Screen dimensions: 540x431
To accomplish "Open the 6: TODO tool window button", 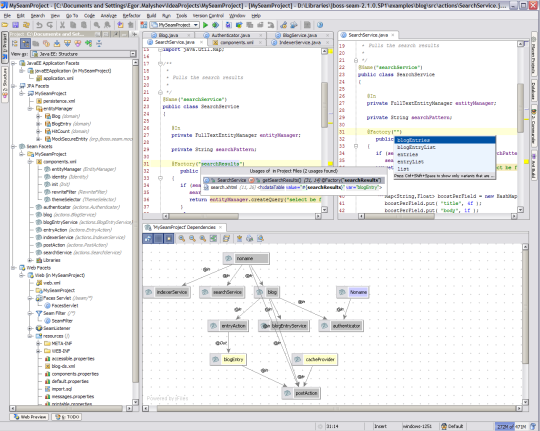I will pos(67,417).
